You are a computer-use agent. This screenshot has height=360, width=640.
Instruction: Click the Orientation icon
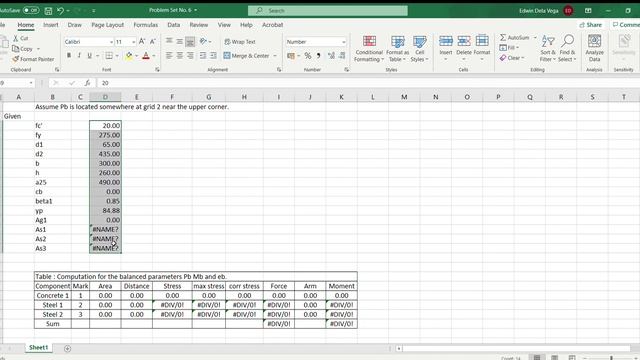coord(203,42)
